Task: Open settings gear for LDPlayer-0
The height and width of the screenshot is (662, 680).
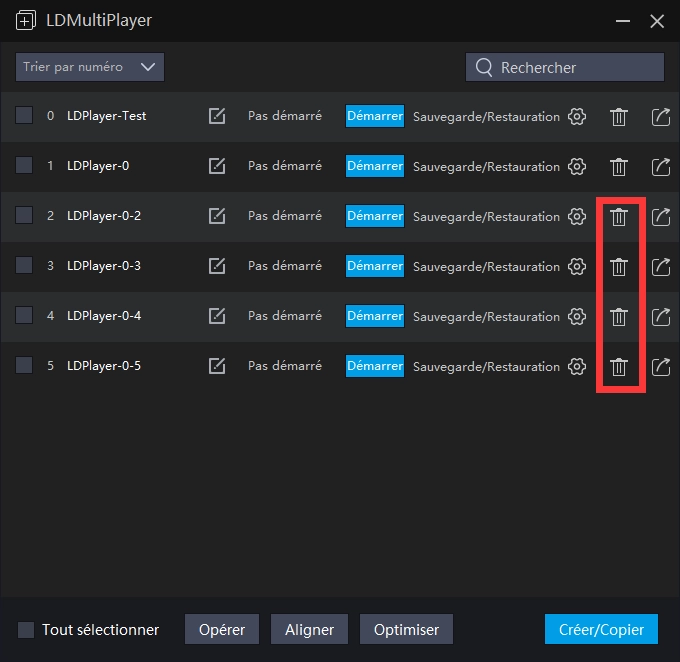Action: click(x=577, y=166)
